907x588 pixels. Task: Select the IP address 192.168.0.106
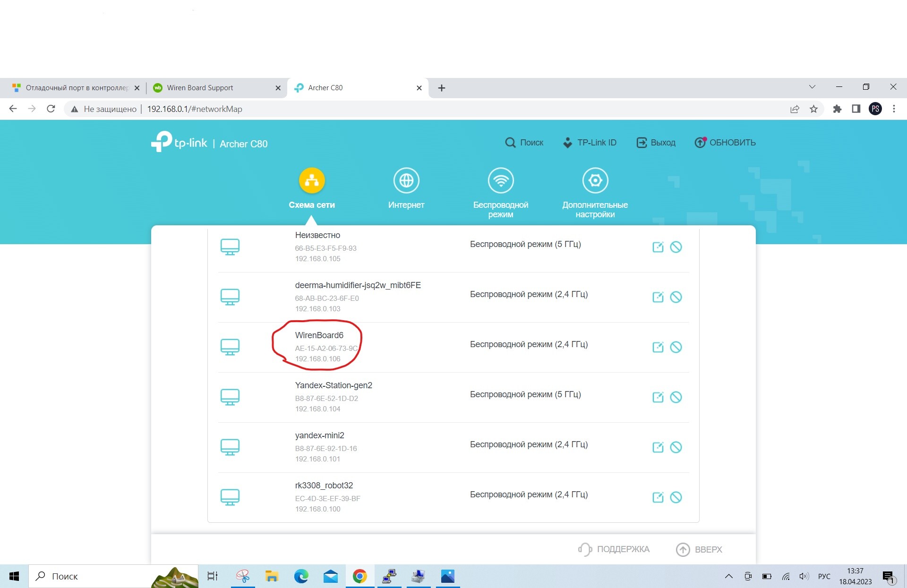(x=318, y=359)
